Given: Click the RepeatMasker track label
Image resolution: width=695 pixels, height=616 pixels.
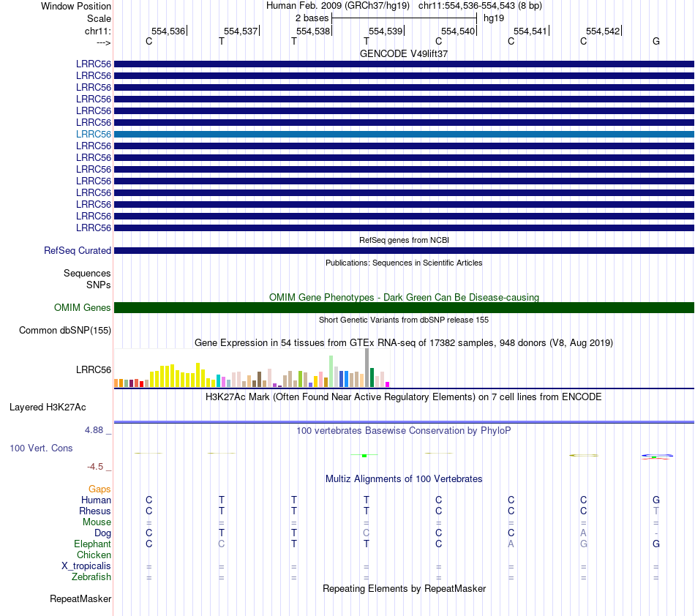Looking at the screenshot, I should point(80,599).
